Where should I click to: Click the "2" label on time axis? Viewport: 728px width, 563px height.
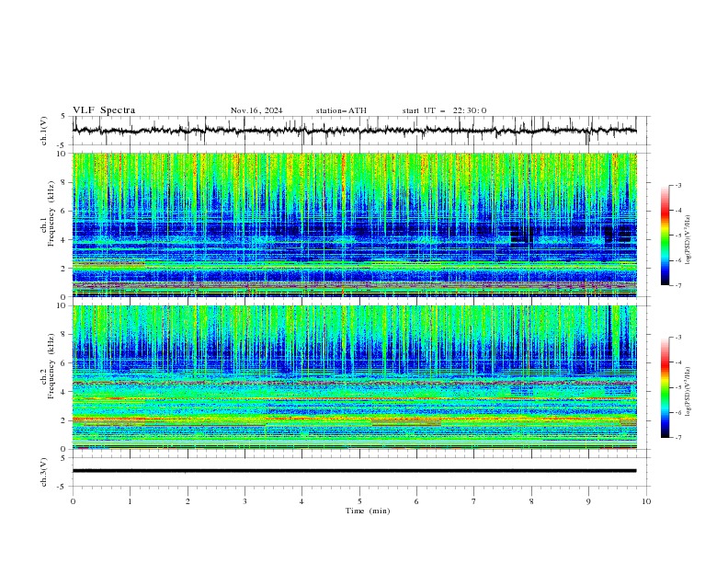(x=188, y=501)
